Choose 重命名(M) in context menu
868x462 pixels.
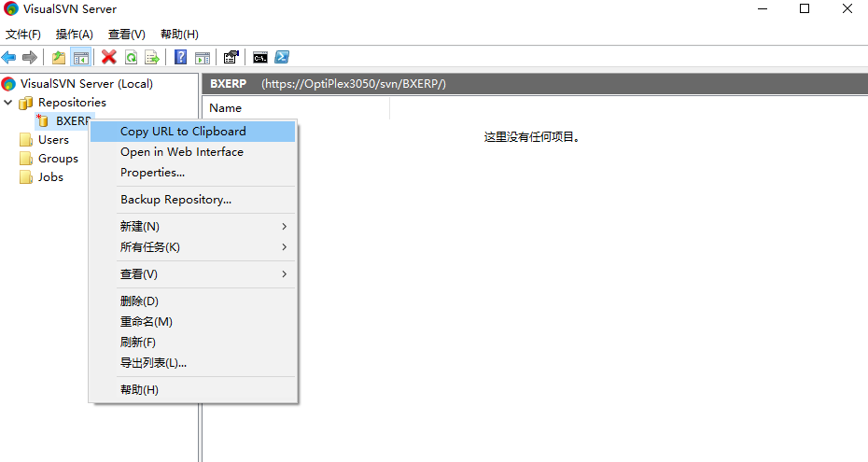(192, 321)
